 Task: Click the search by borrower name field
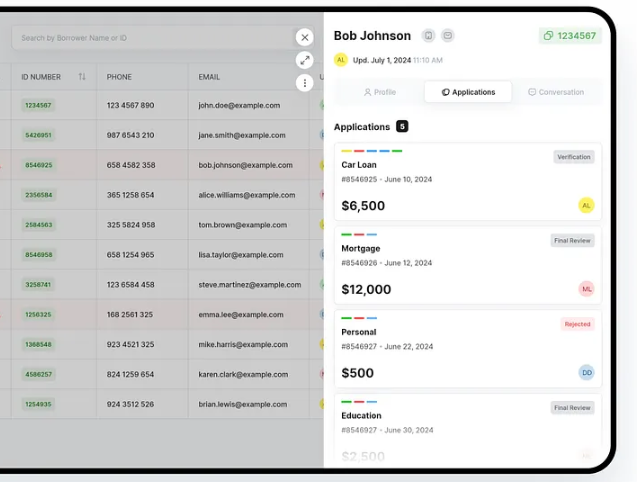tap(150, 38)
